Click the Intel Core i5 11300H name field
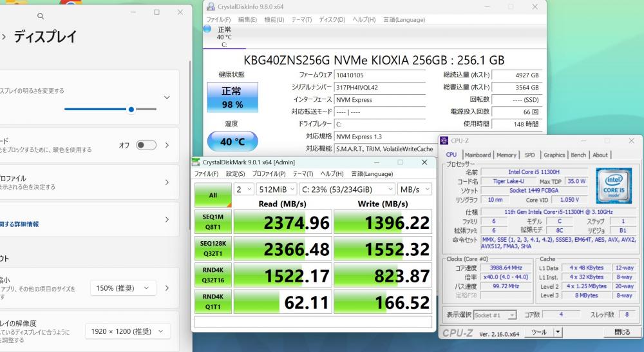The height and width of the screenshot is (352, 644). pos(533,172)
